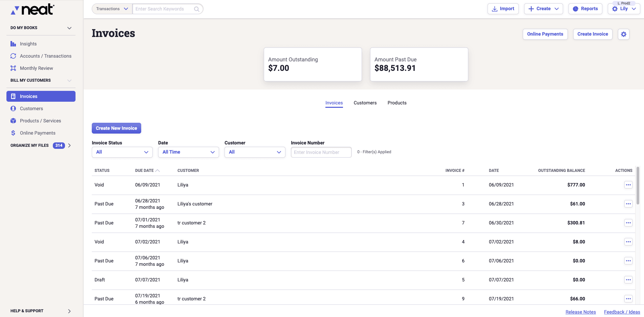
Task: Open actions menu for invoice 9
Action: point(628,299)
